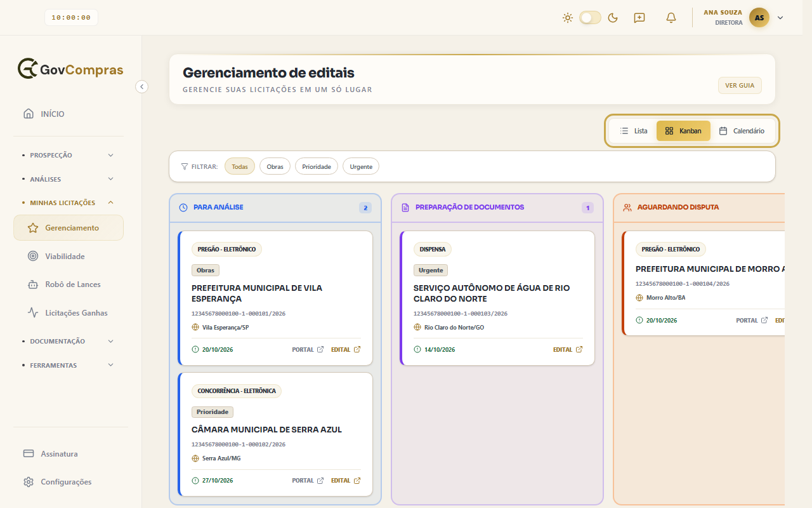The height and width of the screenshot is (508, 812).
Task: Click the Ver Guia button
Action: [x=740, y=86]
